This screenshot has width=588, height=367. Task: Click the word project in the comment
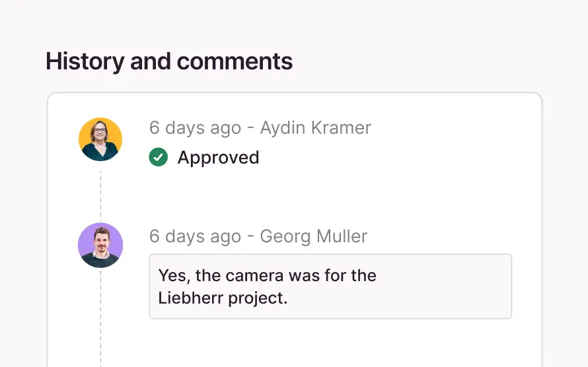(x=257, y=298)
